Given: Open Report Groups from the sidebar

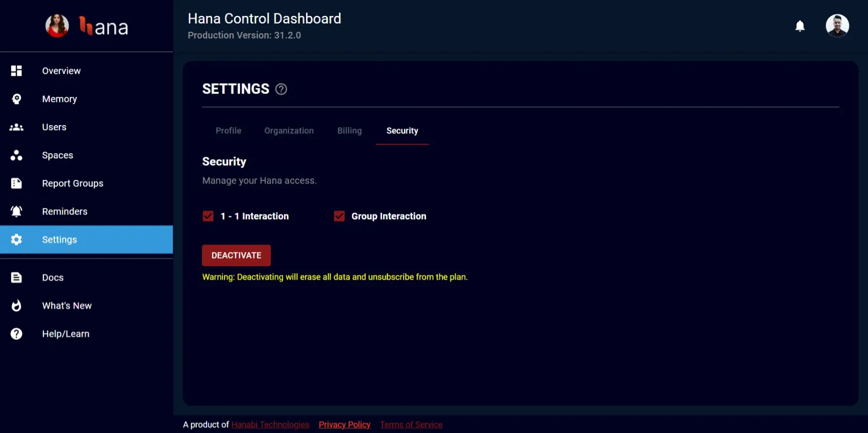Looking at the screenshot, I should 87,183.
